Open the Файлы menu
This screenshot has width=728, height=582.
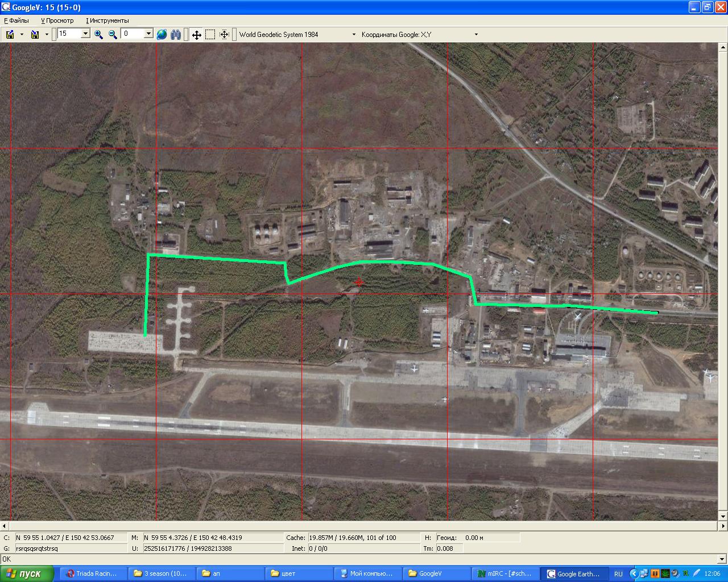pos(16,20)
